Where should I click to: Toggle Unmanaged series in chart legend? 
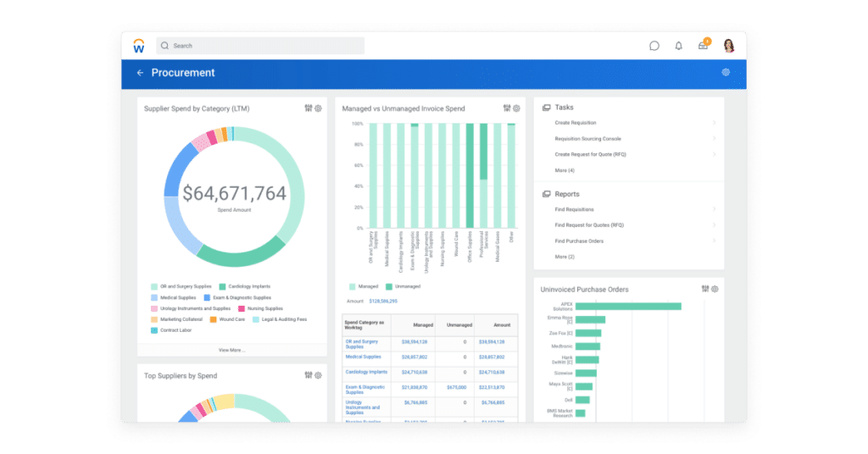point(403,286)
